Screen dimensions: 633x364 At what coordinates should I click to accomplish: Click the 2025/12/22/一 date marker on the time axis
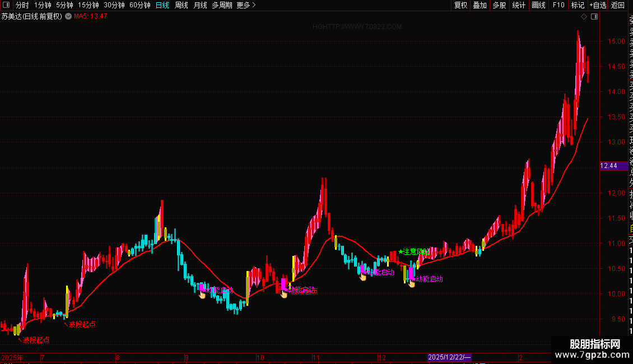point(449,357)
